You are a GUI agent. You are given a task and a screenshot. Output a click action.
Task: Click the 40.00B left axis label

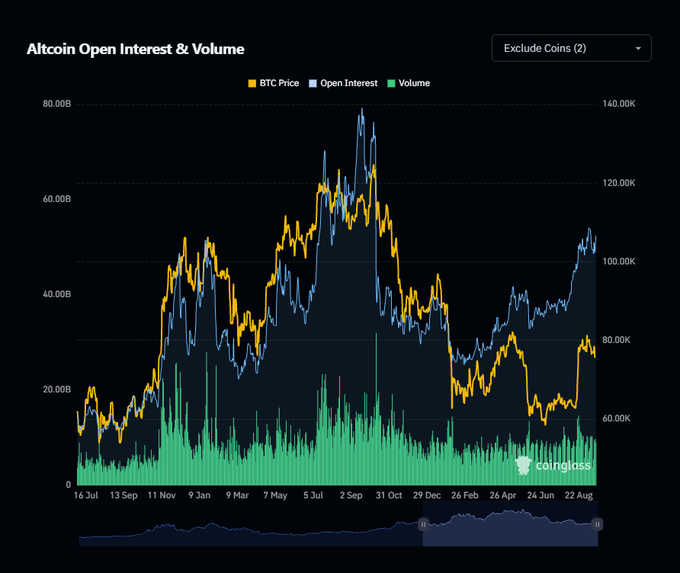pos(56,294)
